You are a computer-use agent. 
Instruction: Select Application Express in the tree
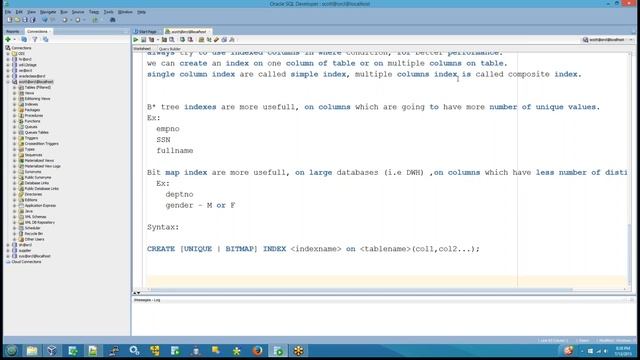tap(40, 205)
